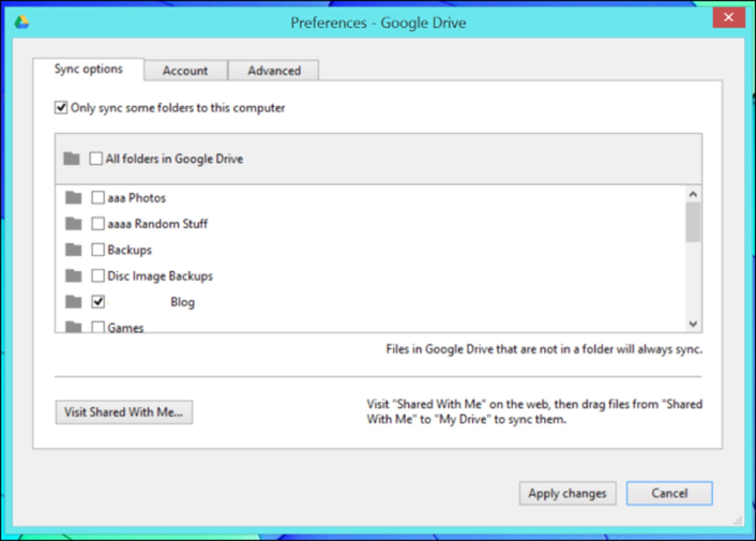Check the All folders in Google Drive box
Screen dimensions: 756x541
pos(95,157)
